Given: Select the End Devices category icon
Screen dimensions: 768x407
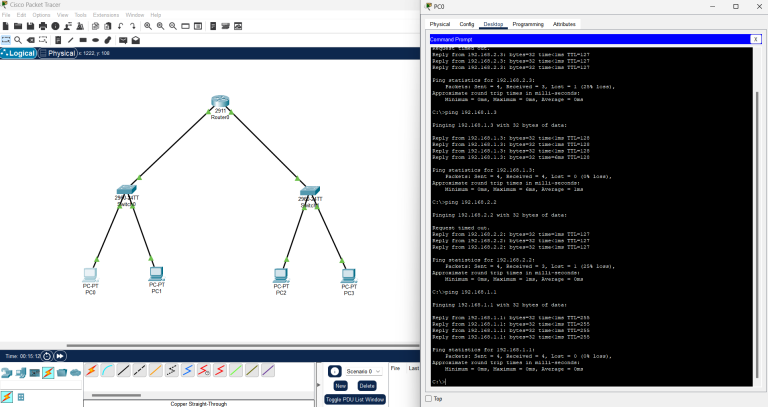Looking at the screenshot, I should point(21,373).
